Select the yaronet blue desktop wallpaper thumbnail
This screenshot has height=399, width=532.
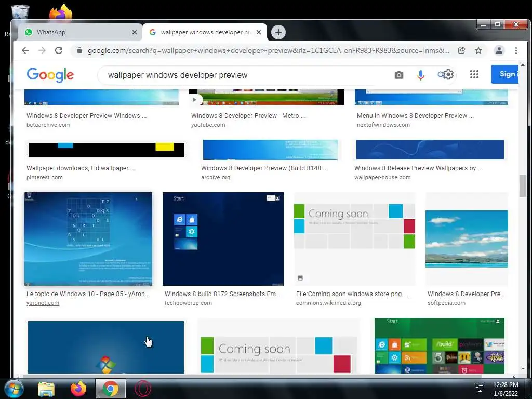(x=88, y=239)
